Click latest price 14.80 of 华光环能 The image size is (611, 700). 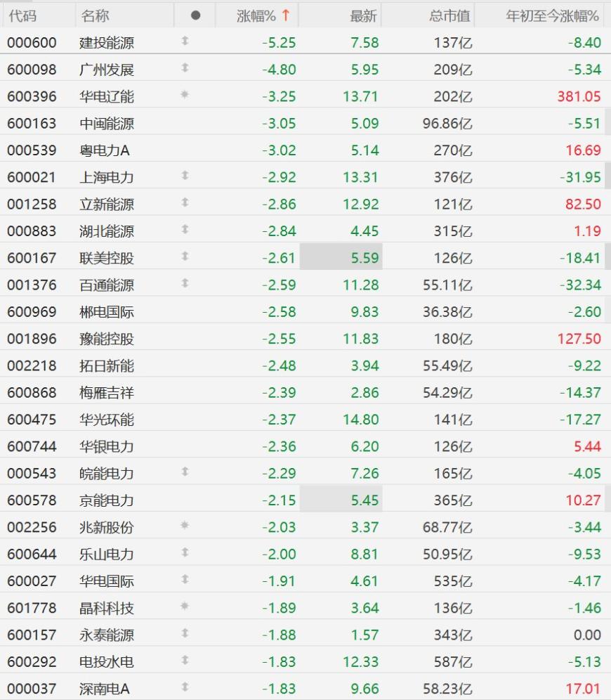point(360,419)
